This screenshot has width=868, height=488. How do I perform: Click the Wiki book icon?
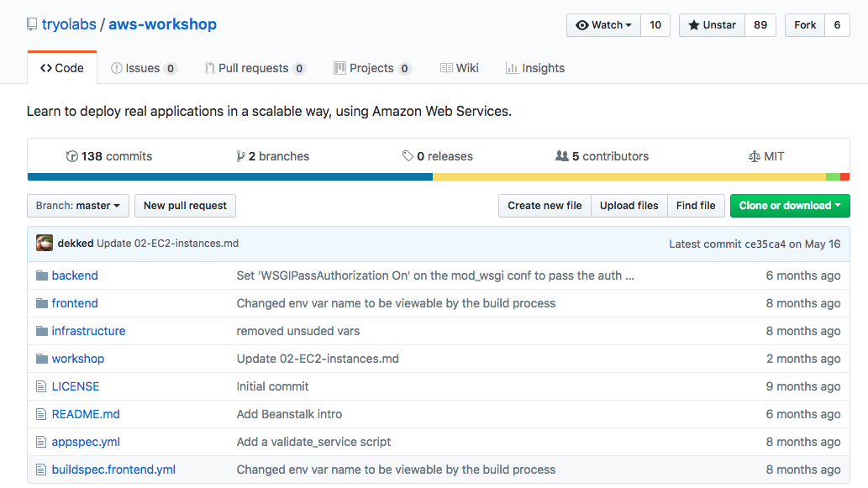click(x=446, y=68)
